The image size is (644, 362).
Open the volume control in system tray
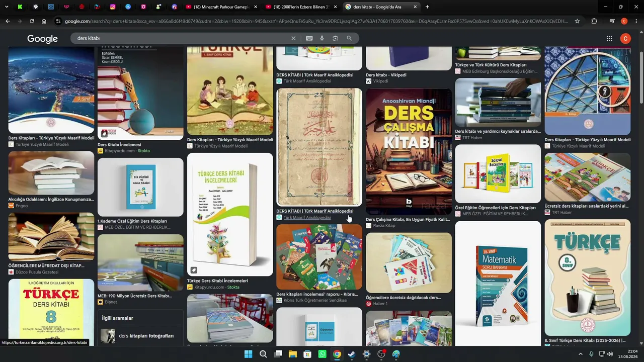(610, 354)
